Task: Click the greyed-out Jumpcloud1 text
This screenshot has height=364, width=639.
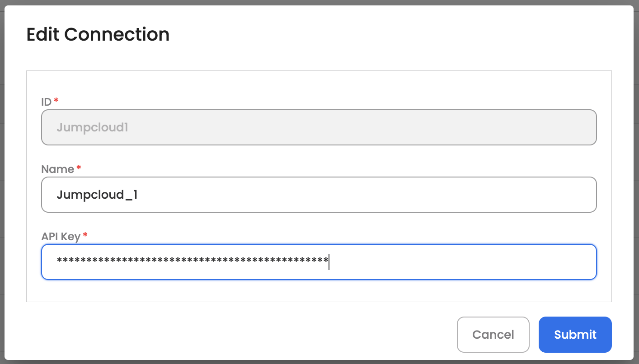Action: pos(92,127)
